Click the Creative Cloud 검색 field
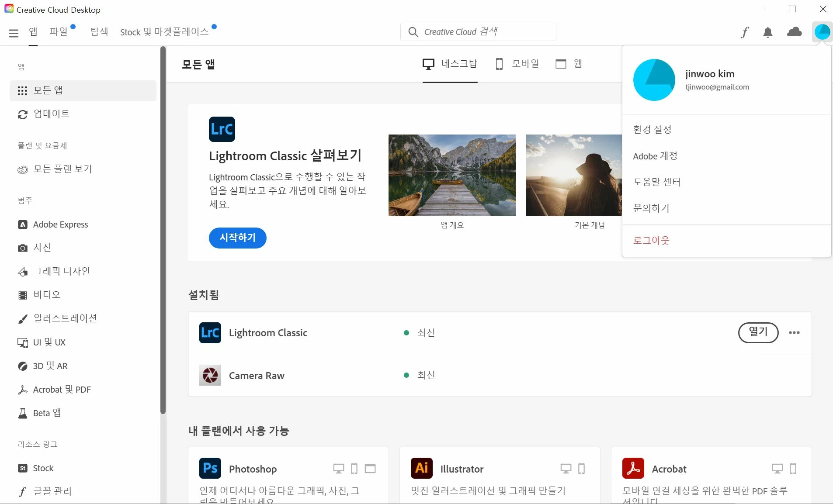Viewport: 833px width, 504px height. point(478,32)
